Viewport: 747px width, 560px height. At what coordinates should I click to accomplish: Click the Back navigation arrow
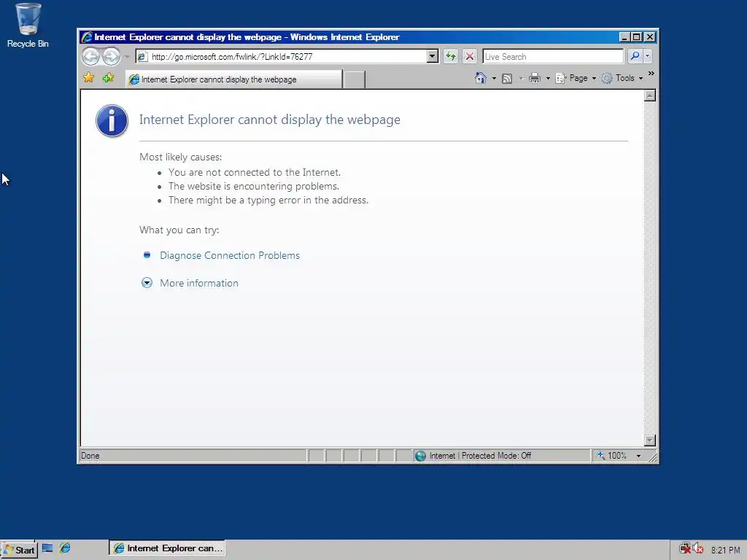pyautogui.click(x=90, y=57)
